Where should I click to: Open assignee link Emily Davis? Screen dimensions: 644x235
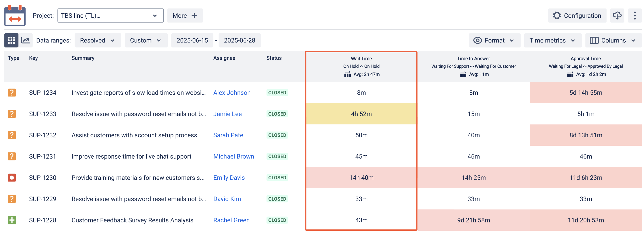(229, 177)
